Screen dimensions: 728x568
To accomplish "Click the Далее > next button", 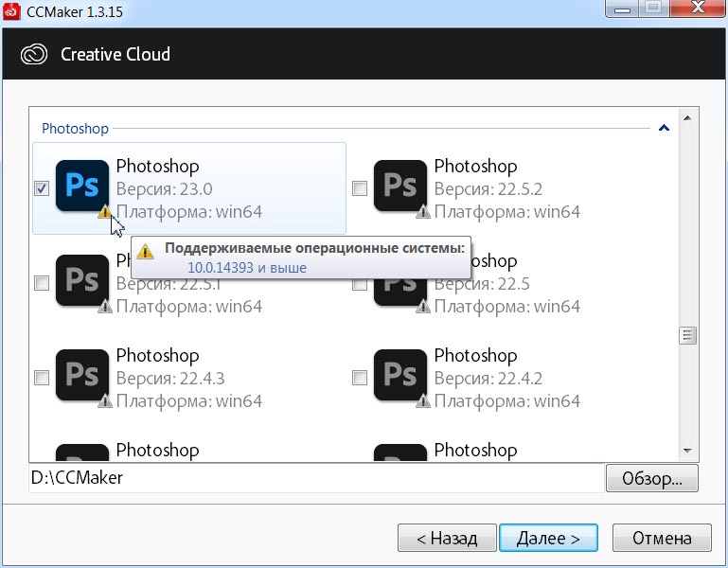I will [548, 538].
